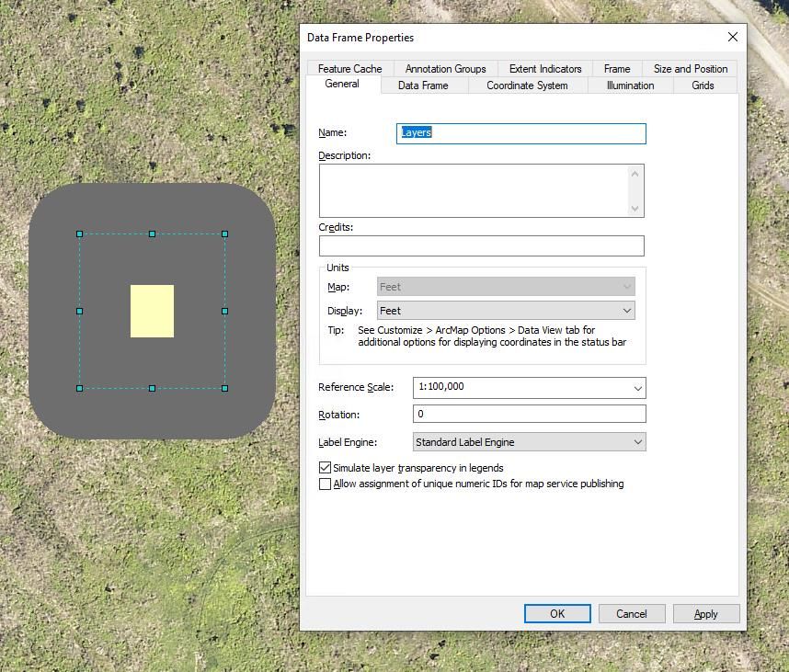789x672 pixels.
Task: Select the General tab
Action: click(x=342, y=84)
